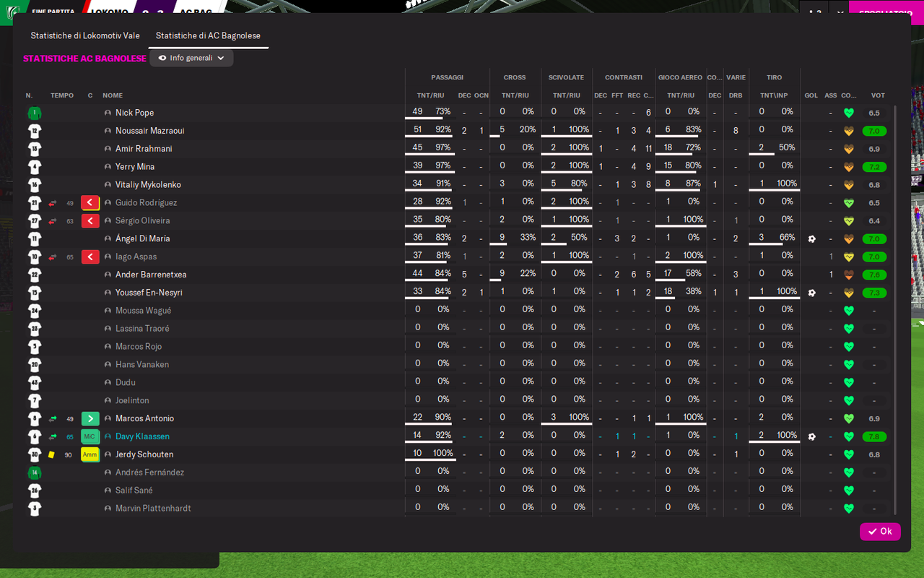Click Ander Barrenetxea's orange condition heart
Screen dimensions: 924x578
849,275
